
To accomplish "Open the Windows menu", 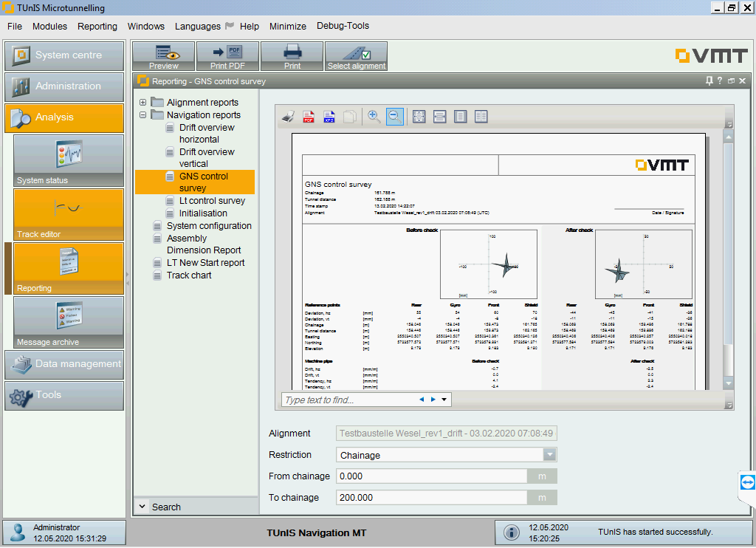I will (145, 26).
